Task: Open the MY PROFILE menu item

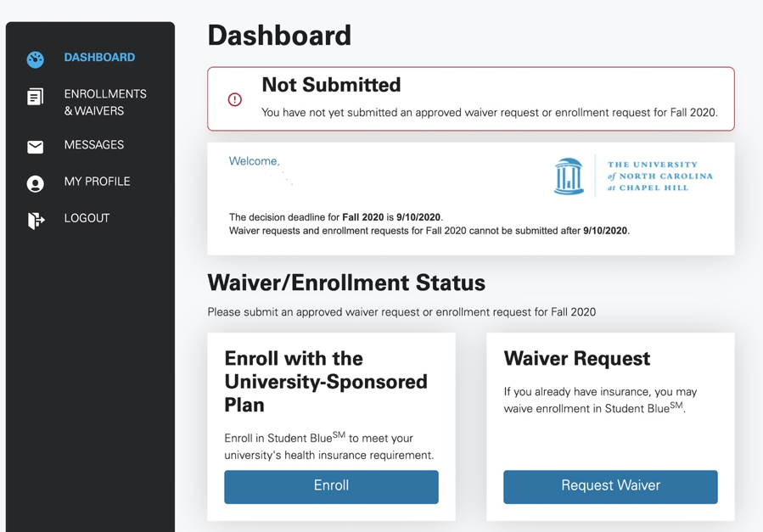Action: [98, 182]
